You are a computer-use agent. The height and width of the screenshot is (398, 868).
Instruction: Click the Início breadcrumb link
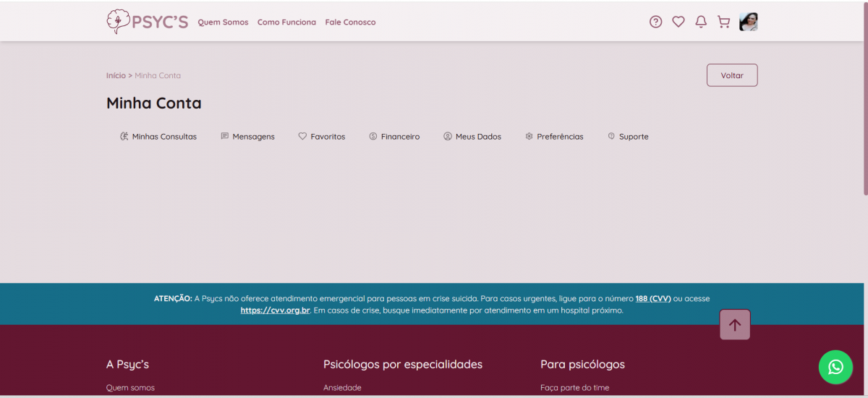[x=116, y=76]
